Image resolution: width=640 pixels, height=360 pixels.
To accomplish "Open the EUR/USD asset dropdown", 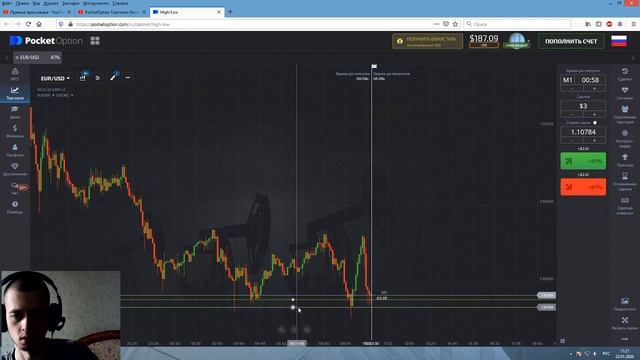I will (55, 78).
